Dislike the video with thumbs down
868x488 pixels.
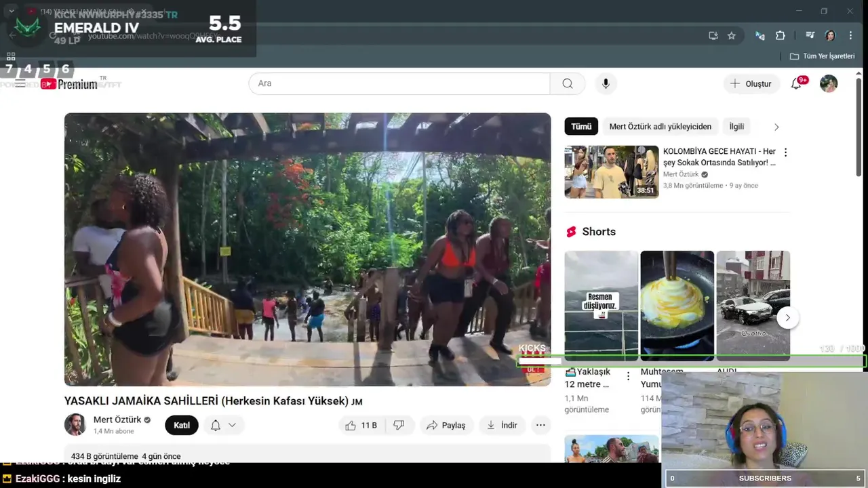pos(399,425)
